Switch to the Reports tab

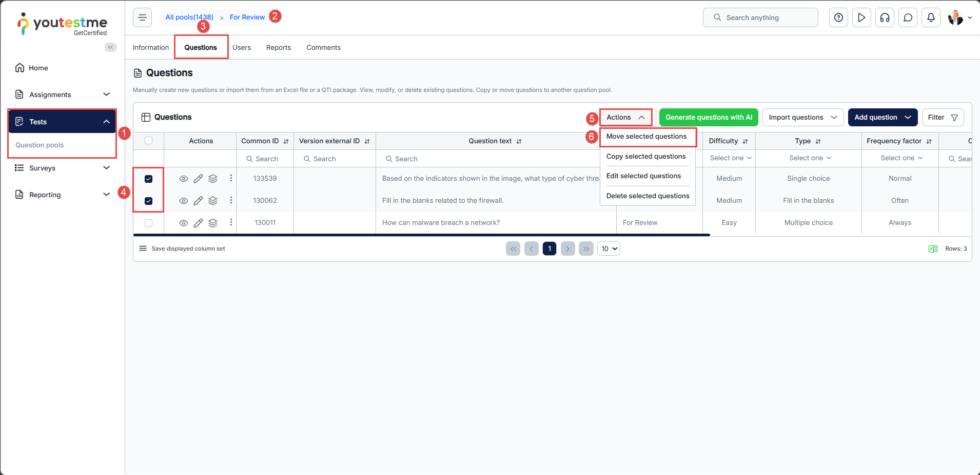[278, 47]
